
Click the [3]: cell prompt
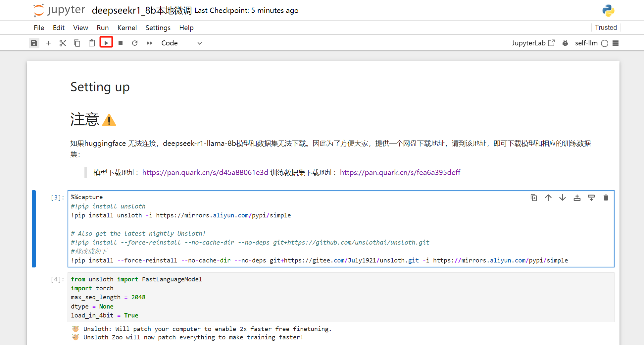pyautogui.click(x=58, y=198)
